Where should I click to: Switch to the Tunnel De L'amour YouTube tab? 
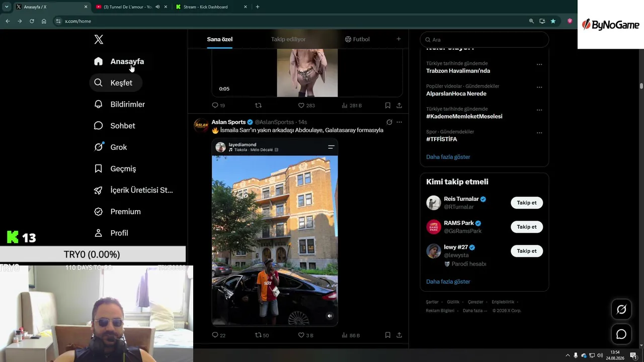131,7
